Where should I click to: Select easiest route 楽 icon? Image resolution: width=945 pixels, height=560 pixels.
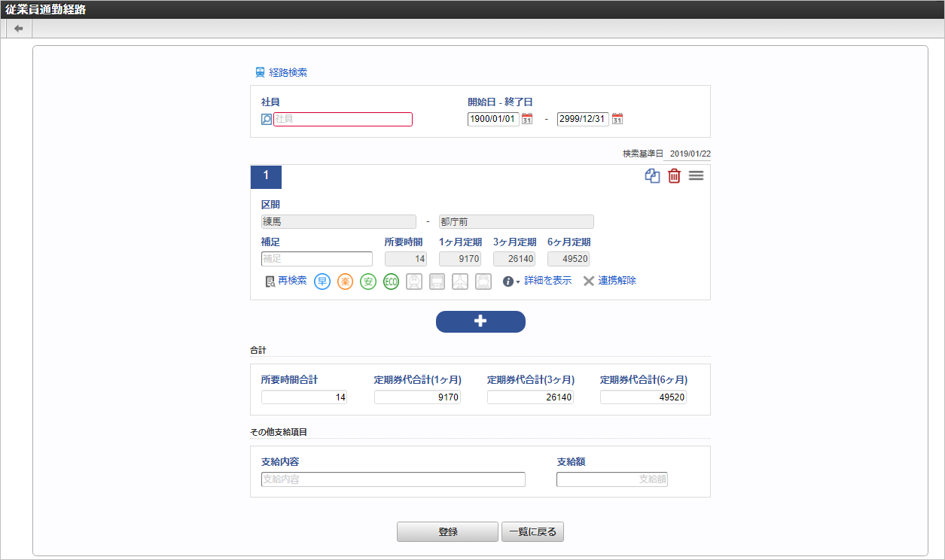[x=345, y=282]
